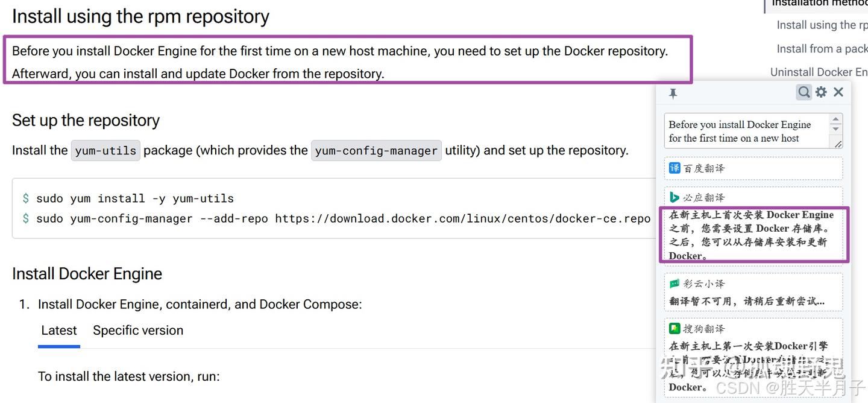Click the magnifier search icon in translator
868x403 pixels.
[x=804, y=92]
